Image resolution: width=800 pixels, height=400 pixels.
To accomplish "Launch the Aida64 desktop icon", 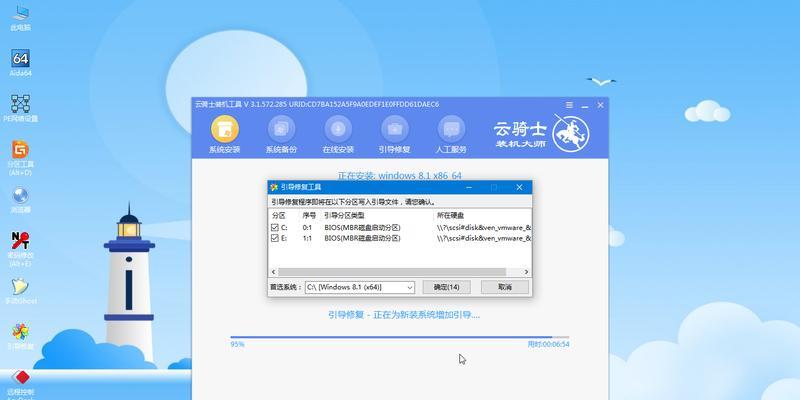I will (20, 63).
